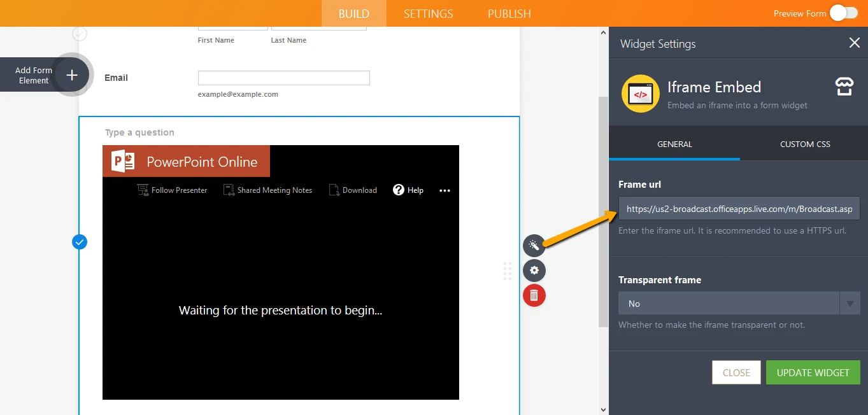Open Shared Meeting Notes
868x415 pixels.
[x=267, y=190]
